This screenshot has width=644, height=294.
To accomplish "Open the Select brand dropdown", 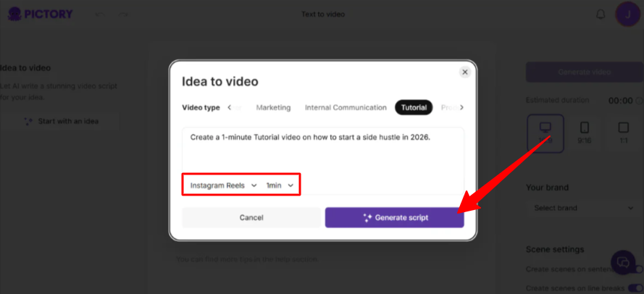I will 584,208.
